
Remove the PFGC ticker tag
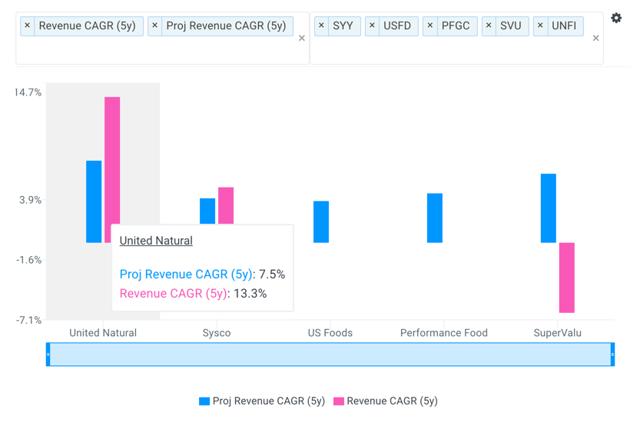tap(430, 26)
